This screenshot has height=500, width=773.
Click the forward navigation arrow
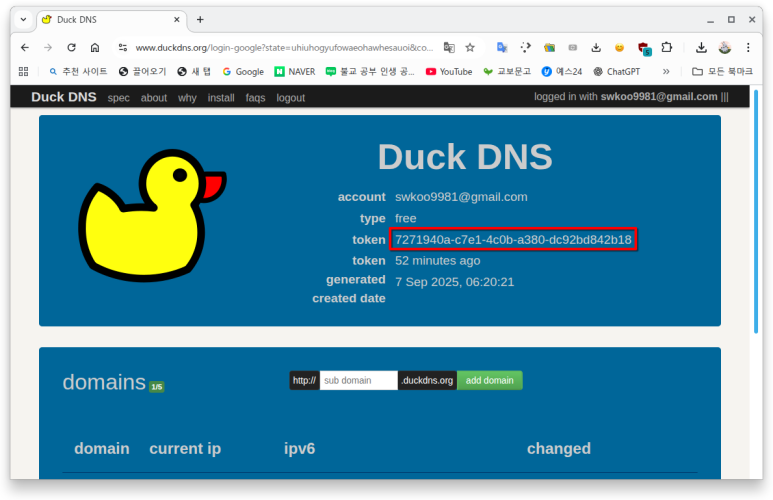click(x=48, y=47)
